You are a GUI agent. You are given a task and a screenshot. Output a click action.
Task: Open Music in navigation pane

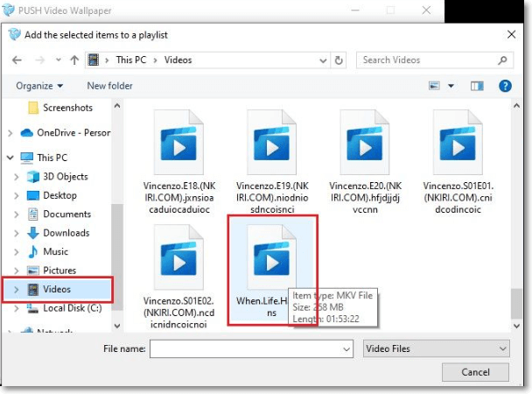tap(47, 252)
